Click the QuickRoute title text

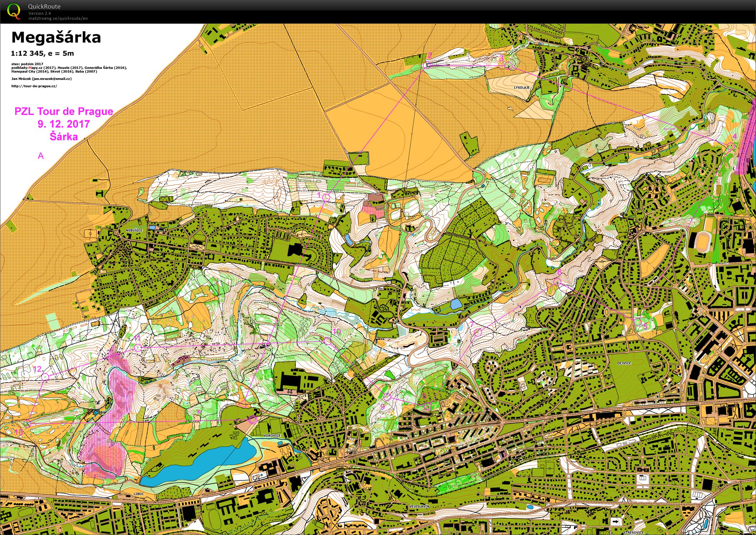[44, 6]
